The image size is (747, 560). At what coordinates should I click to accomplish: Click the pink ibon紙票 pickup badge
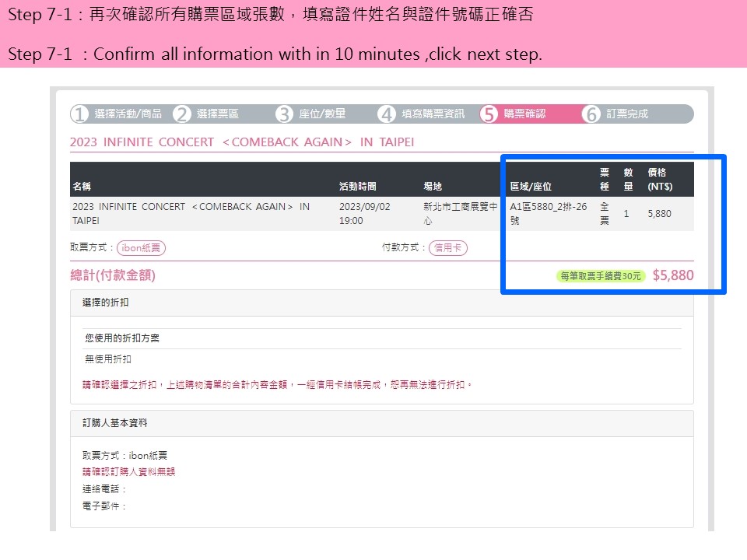coord(141,247)
